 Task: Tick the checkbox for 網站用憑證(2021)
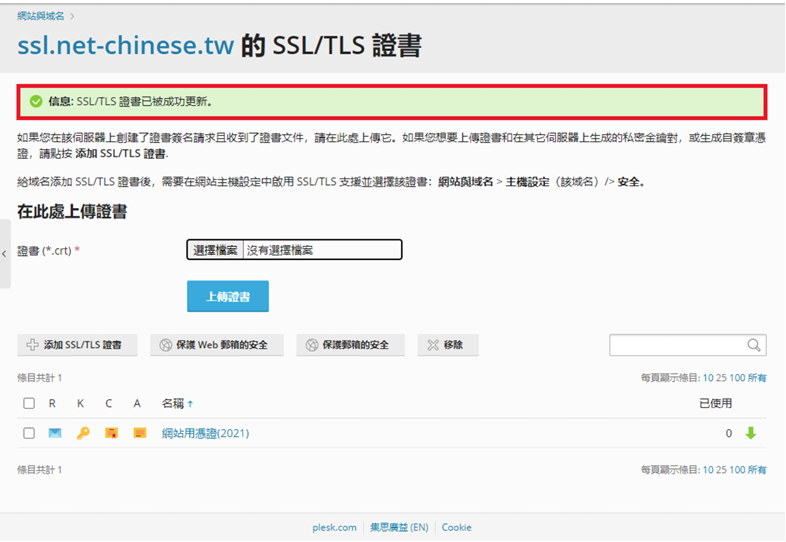pos(29,433)
